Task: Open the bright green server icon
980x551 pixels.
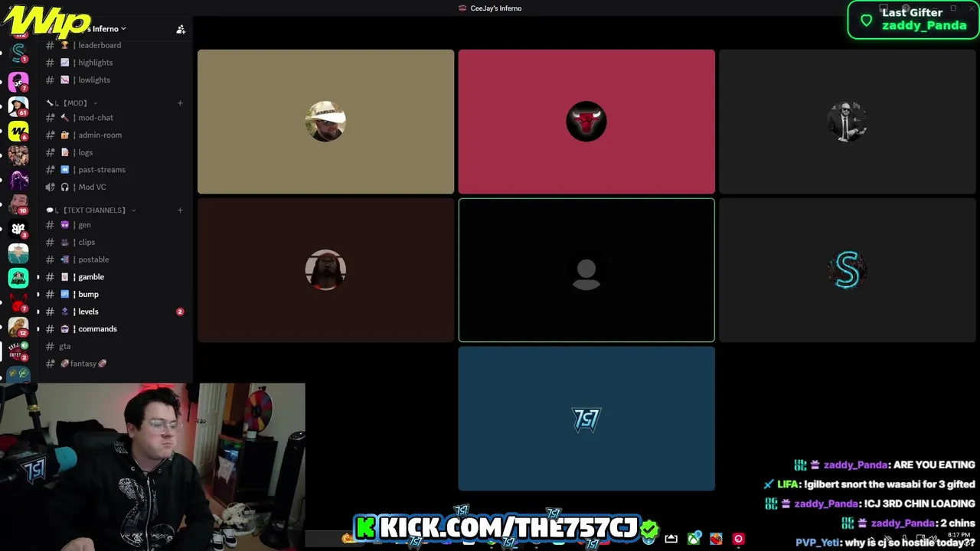Action: pyautogui.click(x=18, y=278)
